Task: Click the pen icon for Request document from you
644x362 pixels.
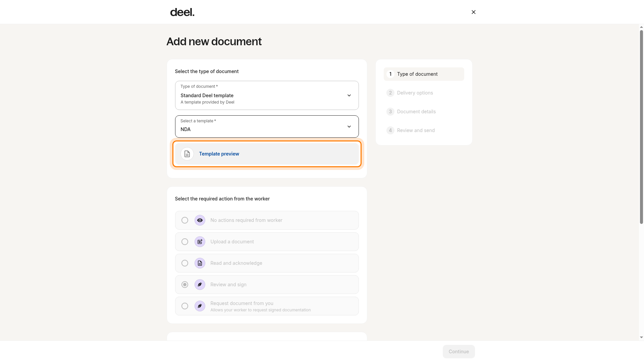Action: pos(200,306)
